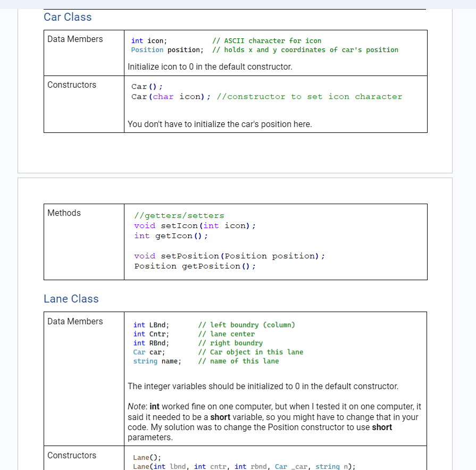Click "Data Members" cell in Lane Class table
Viewport: 476px width, 470px height.
point(84,379)
